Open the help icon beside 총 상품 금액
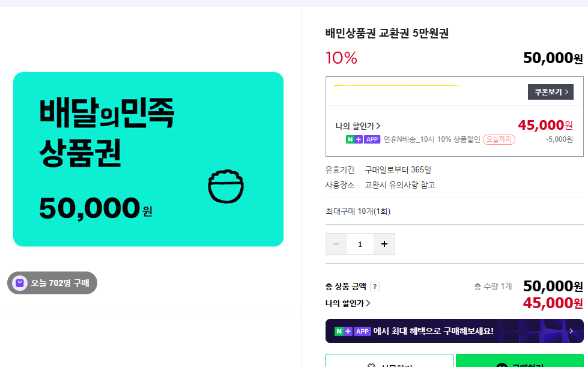This screenshot has width=588, height=367. coord(375,287)
